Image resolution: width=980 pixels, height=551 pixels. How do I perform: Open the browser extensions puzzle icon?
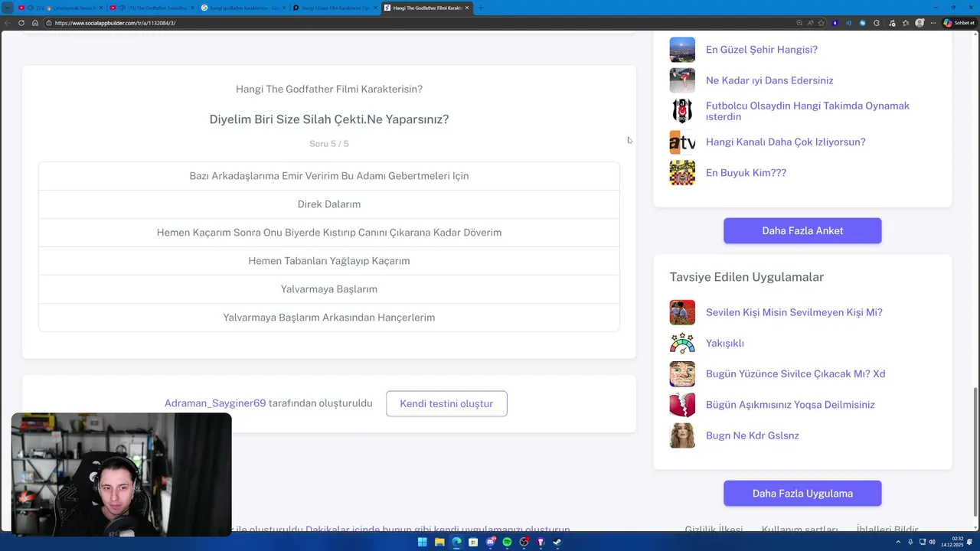coord(877,23)
